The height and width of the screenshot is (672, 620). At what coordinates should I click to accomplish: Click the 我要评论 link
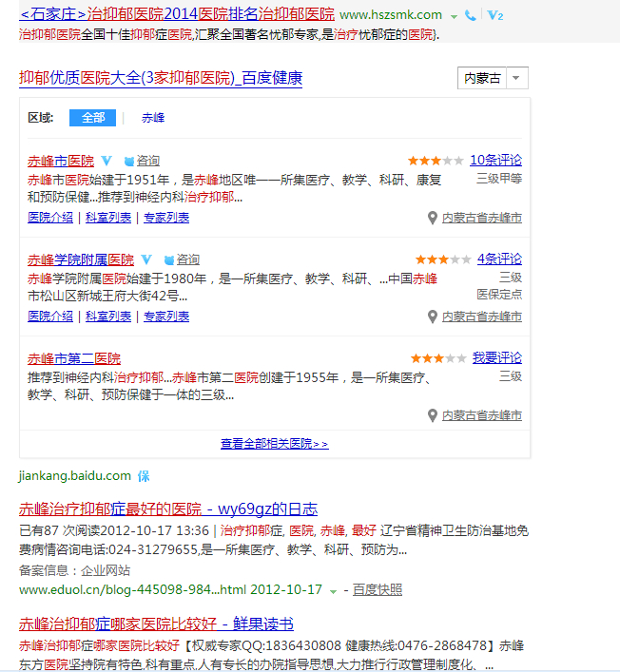(497, 357)
